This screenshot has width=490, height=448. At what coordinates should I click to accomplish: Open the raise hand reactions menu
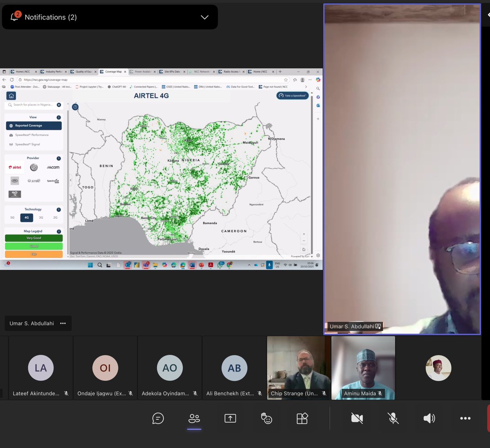(266, 418)
